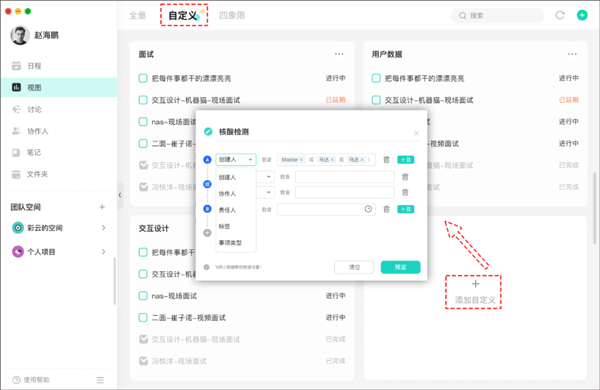Screen dimensions: 600x390
Task: Expand the 个人项目 space chevron
Action: 103,252
